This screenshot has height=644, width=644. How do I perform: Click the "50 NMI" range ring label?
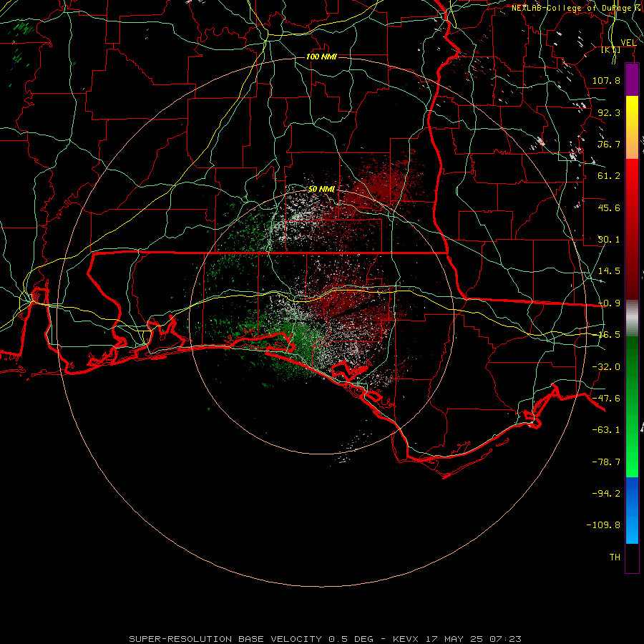(x=321, y=189)
